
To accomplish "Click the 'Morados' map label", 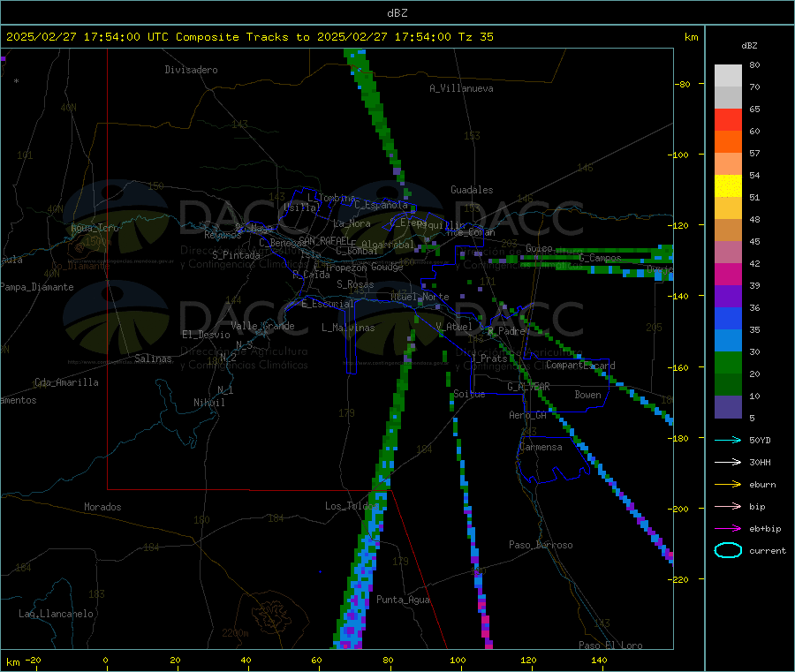I will [102, 507].
